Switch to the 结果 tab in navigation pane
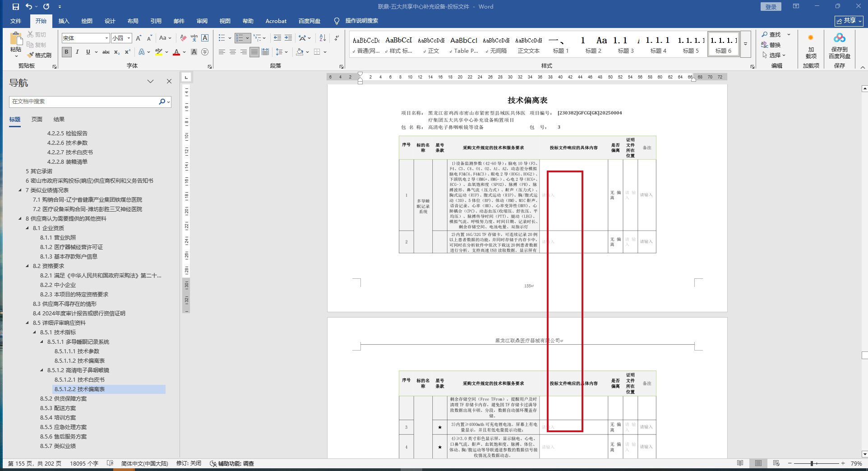Screen dimensions: 868x471 (59, 120)
